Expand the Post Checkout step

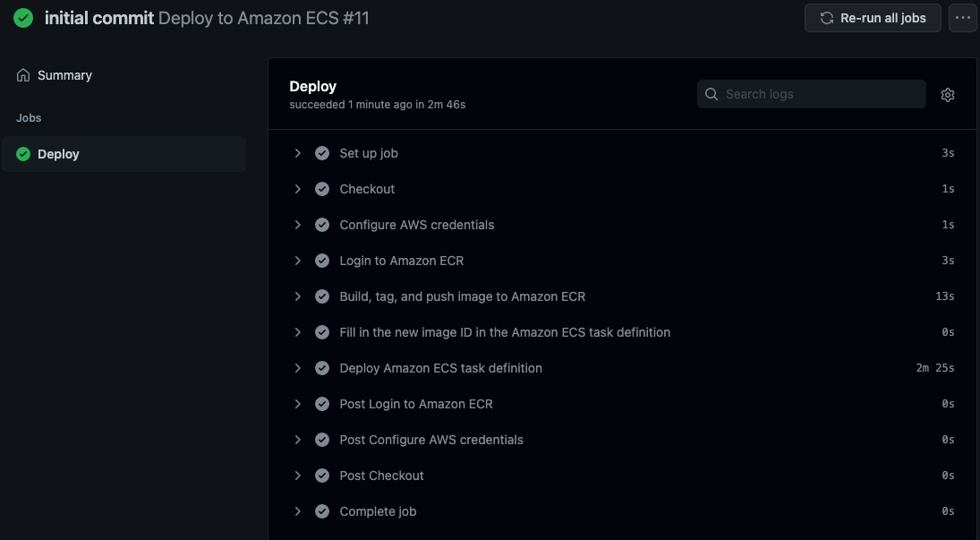point(297,476)
